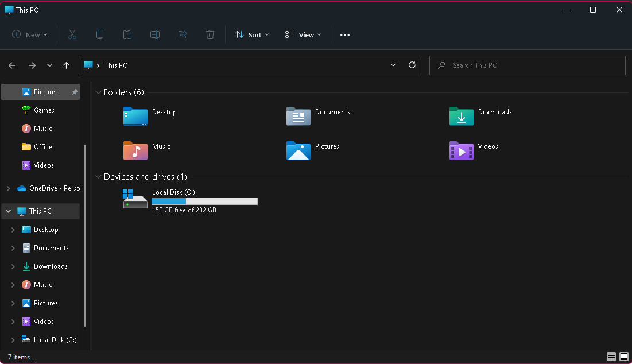Click the Cut scissors icon in toolbar
The height and width of the screenshot is (364, 632).
coord(72,34)
